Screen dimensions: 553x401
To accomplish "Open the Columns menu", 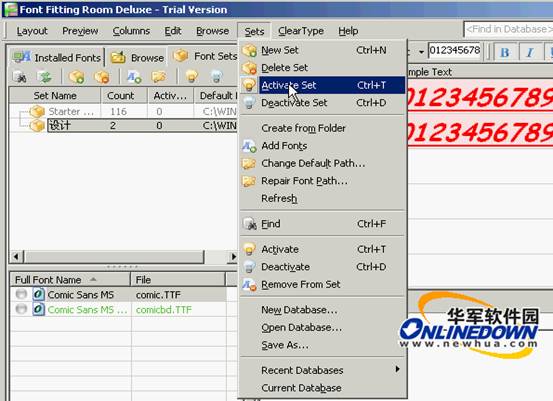I will pyautogui.click(x=131, y=31).
